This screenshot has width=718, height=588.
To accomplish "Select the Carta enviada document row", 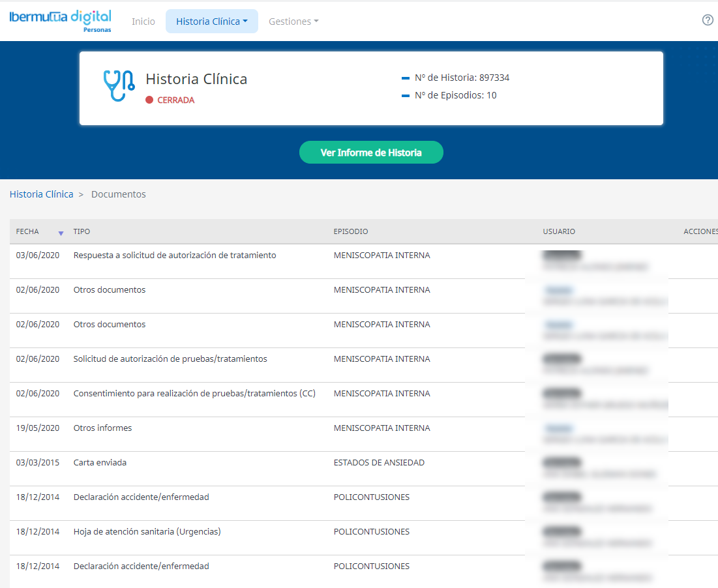I will 100,463.
